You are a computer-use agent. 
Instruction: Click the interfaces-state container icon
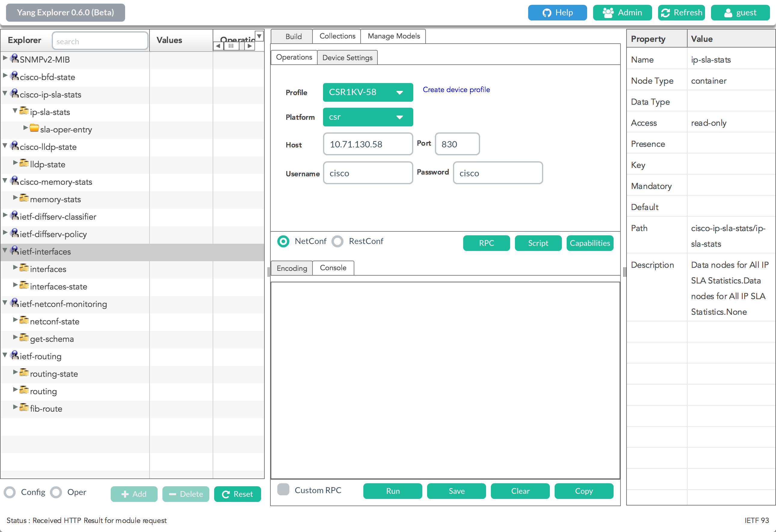tap(24, 285)
